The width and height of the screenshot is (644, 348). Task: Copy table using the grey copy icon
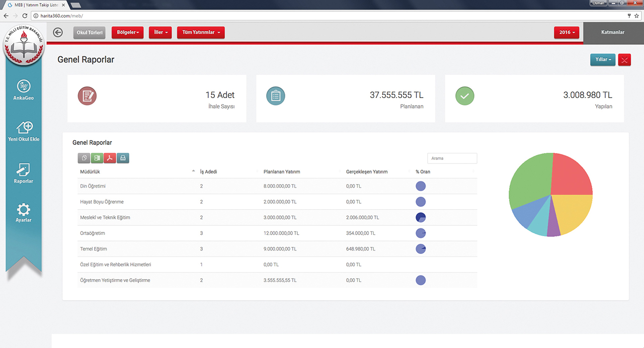[x=84, y=158]
